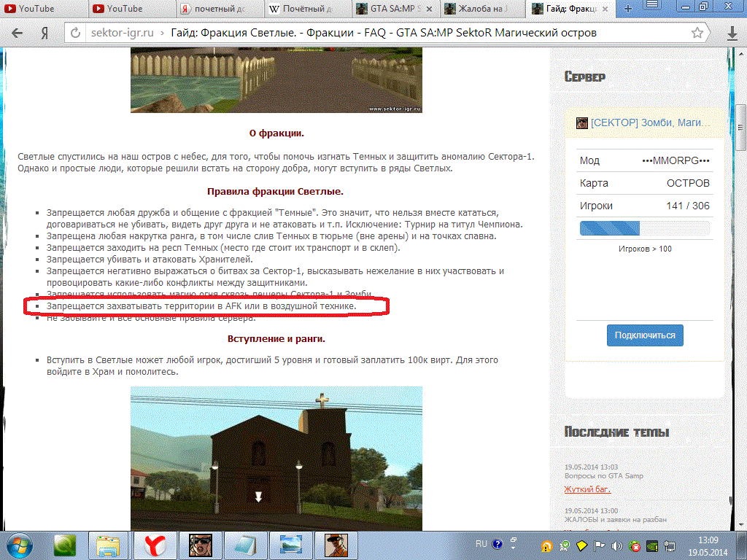Click the sektor-igr.ru domain in address bar
The height and width of the screenshot is (560, 747).
(123, 33)
